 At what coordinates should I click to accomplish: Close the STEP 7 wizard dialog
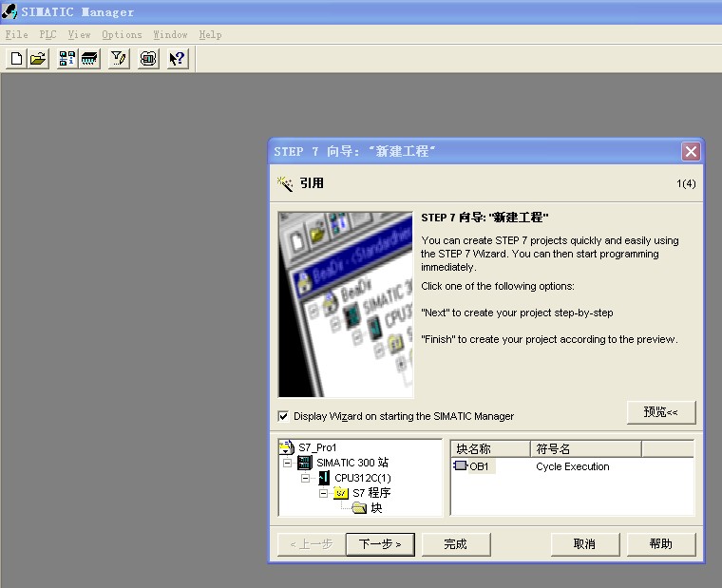click(691, 151)
